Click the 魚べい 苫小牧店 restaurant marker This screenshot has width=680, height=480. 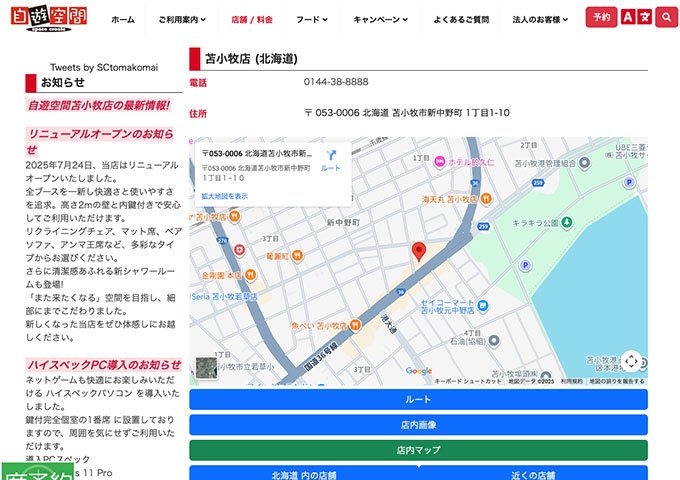click(357, 325)
